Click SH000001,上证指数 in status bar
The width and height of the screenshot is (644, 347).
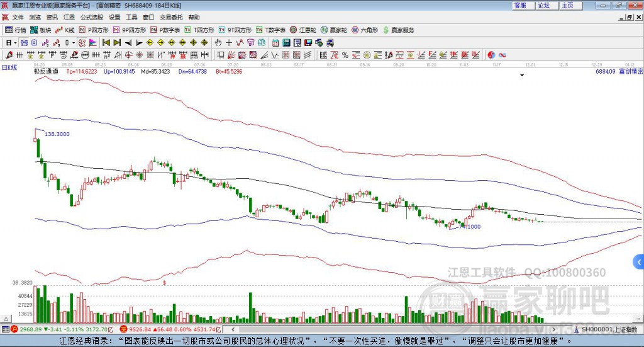[609, 329]
